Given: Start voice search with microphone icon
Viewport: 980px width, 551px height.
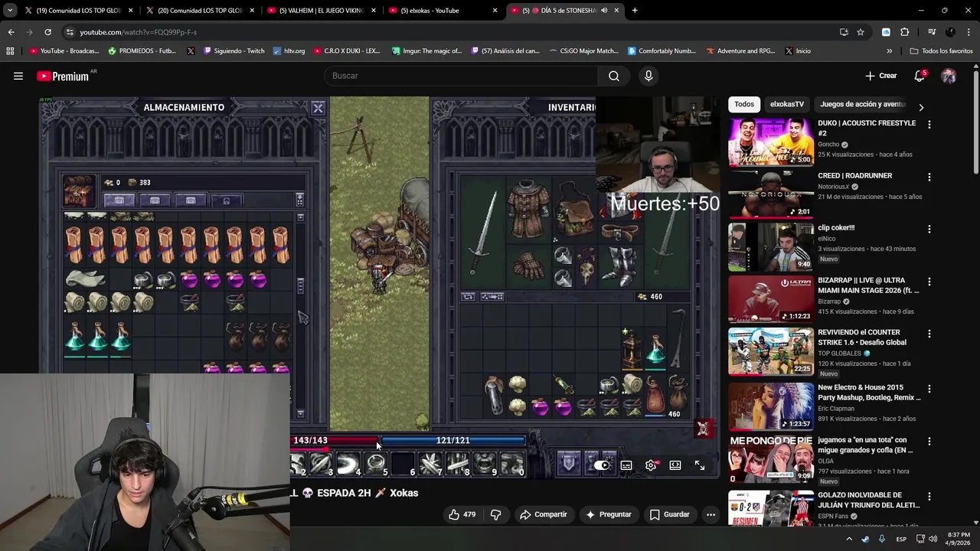Looking at the screenshot, I should click(x=648, y=76).
